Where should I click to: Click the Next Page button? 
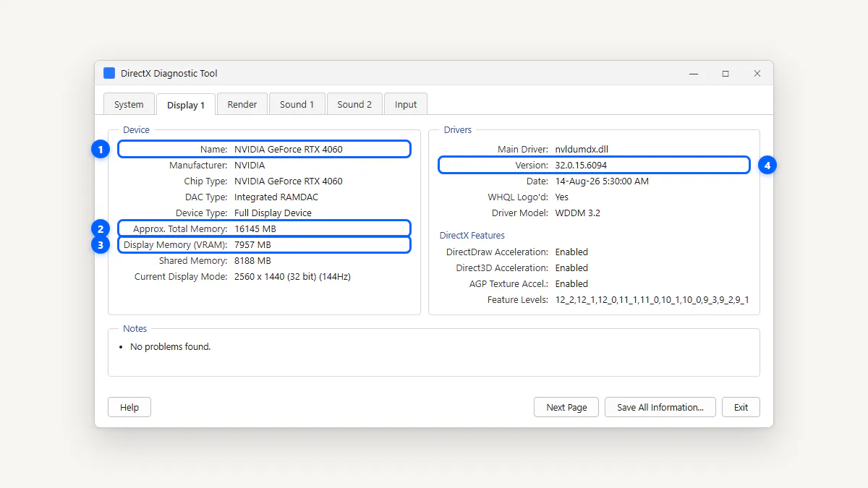coord(567,407)
